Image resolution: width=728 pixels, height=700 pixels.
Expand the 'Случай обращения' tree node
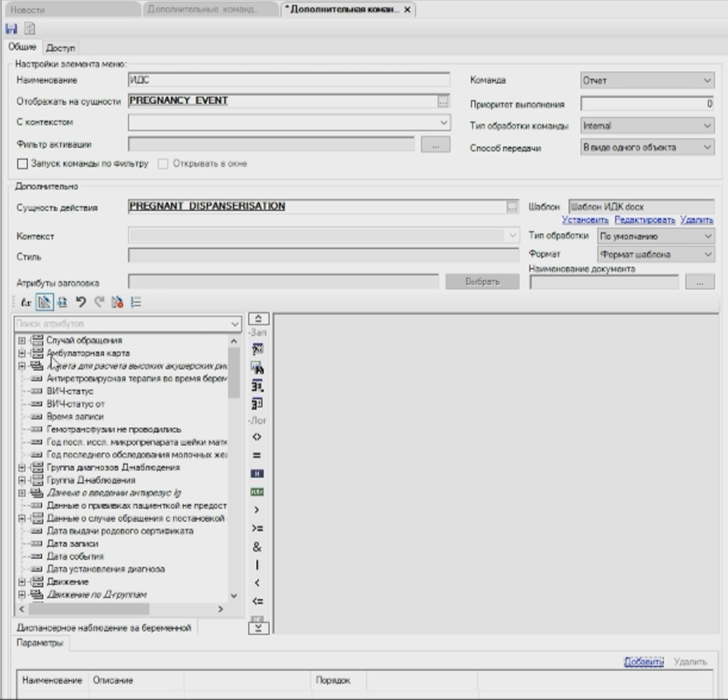click(x=21, y=341)
